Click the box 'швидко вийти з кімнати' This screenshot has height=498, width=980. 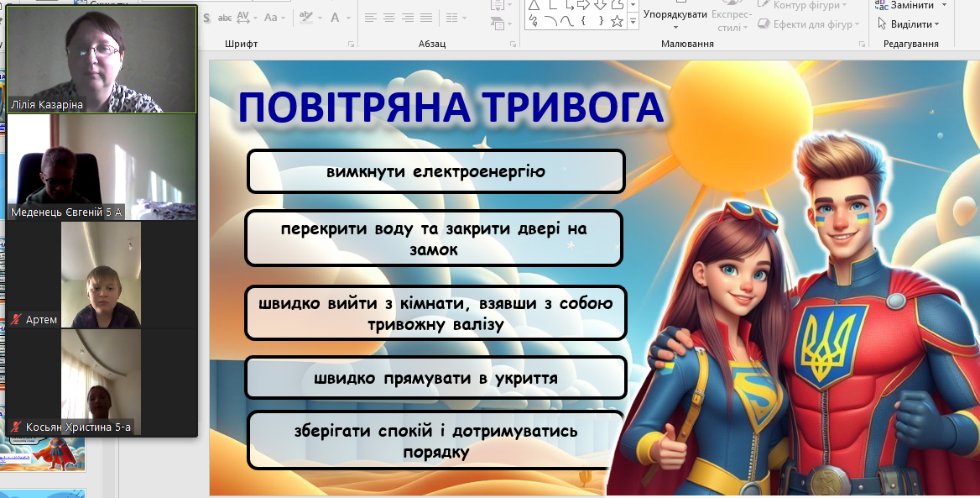(x=435, y=312)
